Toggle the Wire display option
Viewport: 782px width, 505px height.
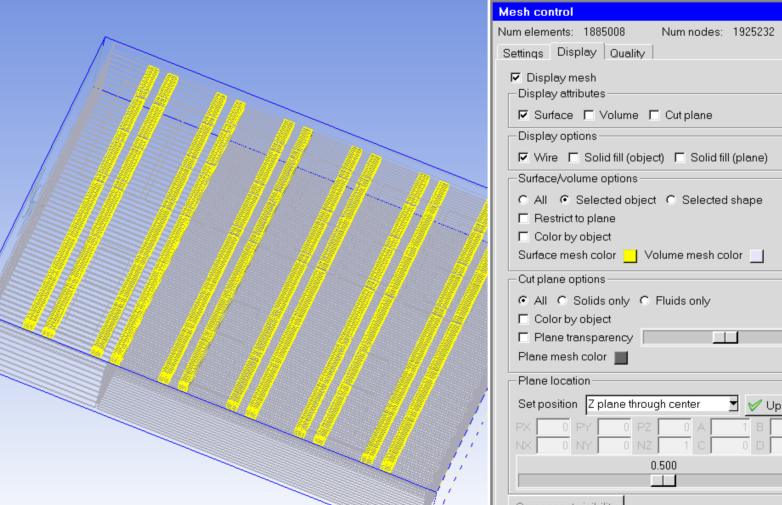point(524,158)
